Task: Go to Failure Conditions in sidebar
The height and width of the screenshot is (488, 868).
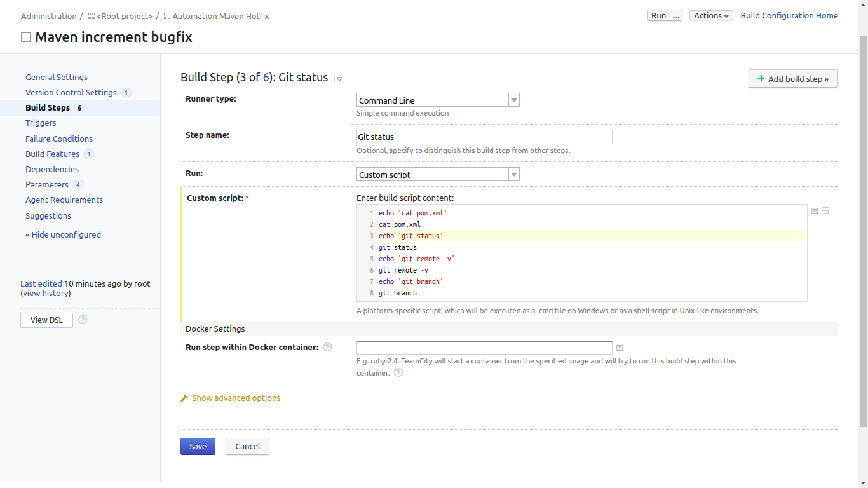Action: pos(59,139)
